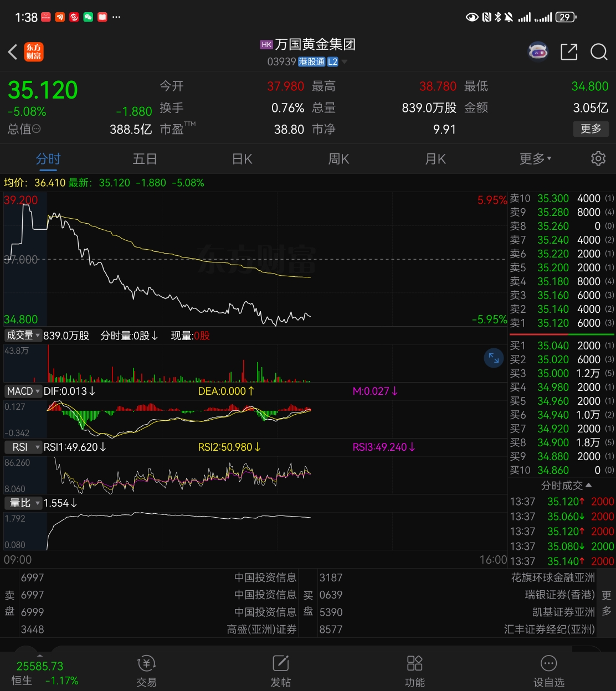Tap the 均价 36.410 readout
This screenshot has height=691, width=616.
click(x=35, y=183)
